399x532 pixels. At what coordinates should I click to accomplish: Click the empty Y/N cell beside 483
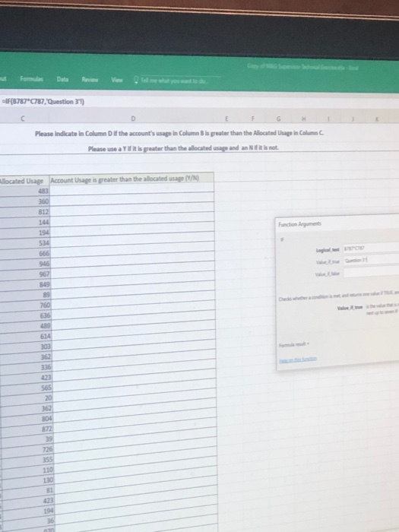click(132, 188)
